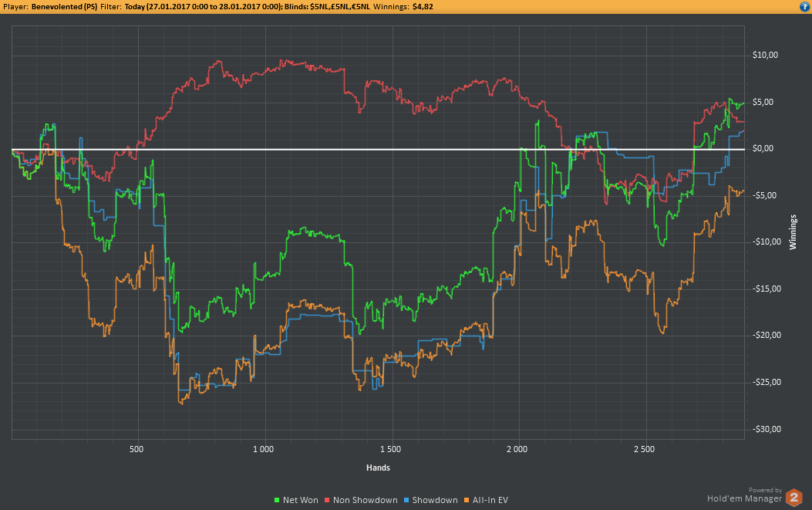Screen dimensions: 812x510
Task: Click the -$25,00 y-axis label
Action: (x=767, y=383)
